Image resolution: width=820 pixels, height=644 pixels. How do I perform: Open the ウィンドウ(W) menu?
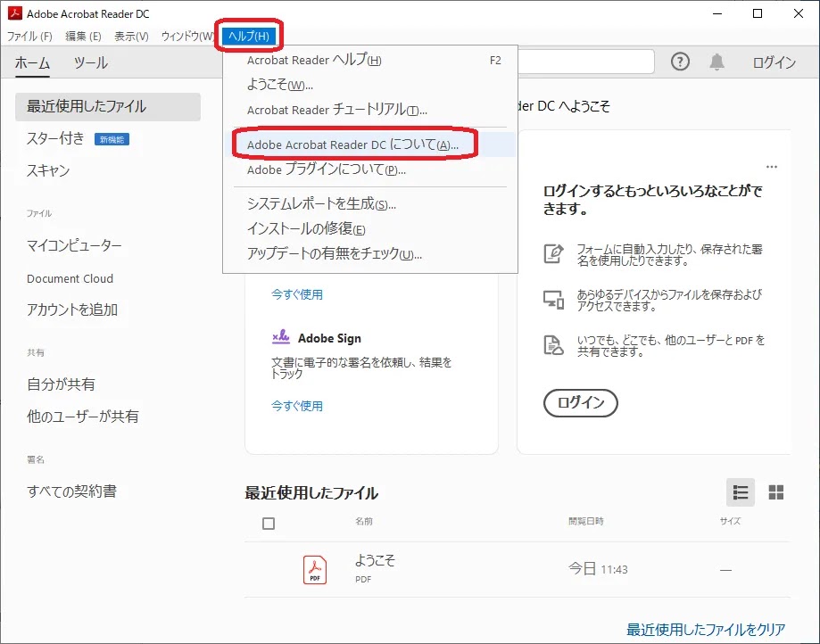(x=187, y=36)
